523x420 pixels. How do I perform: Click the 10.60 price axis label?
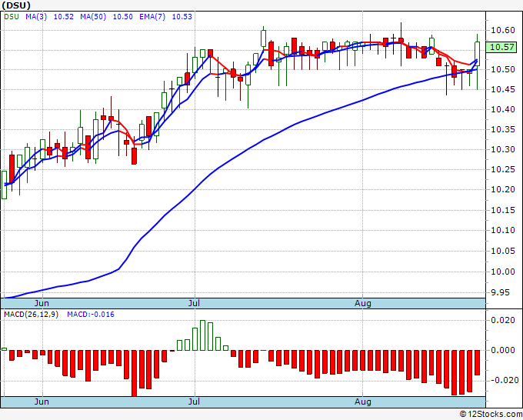(503, 30)
